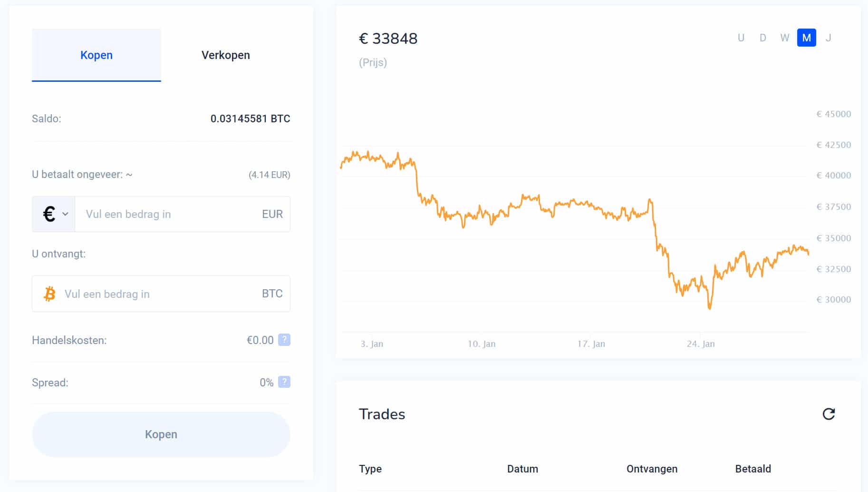Open payment currency options next to EUR field

[53, 214]
